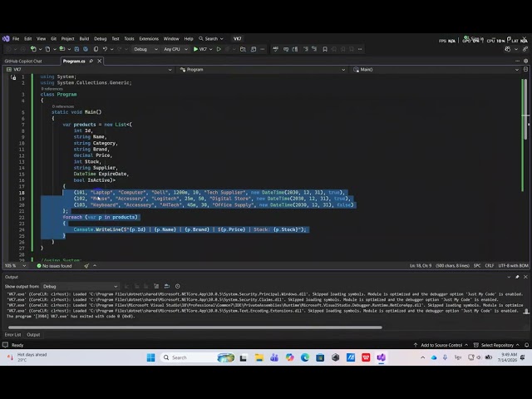Click the Undo arrow icon
The height and width of the screenshot is (399, 532).
[106, 49]
